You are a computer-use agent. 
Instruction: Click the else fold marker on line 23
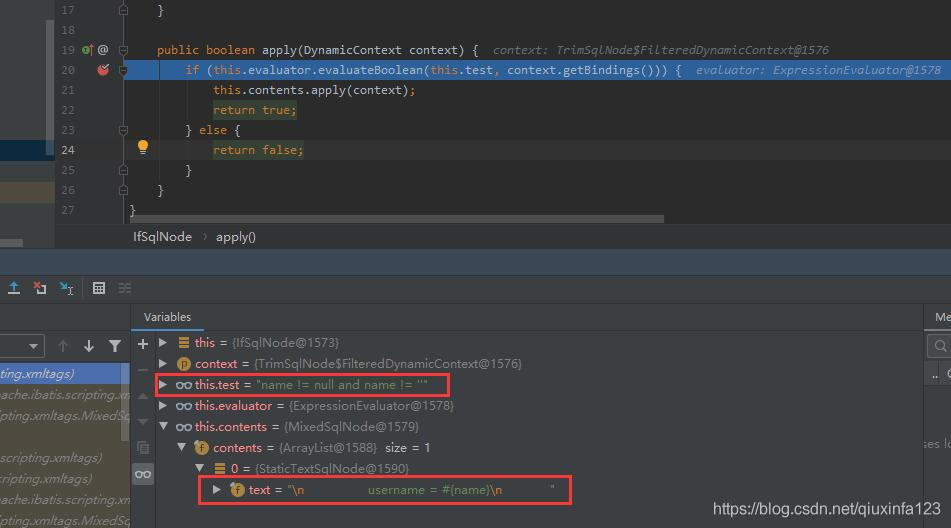coord(123,130)
